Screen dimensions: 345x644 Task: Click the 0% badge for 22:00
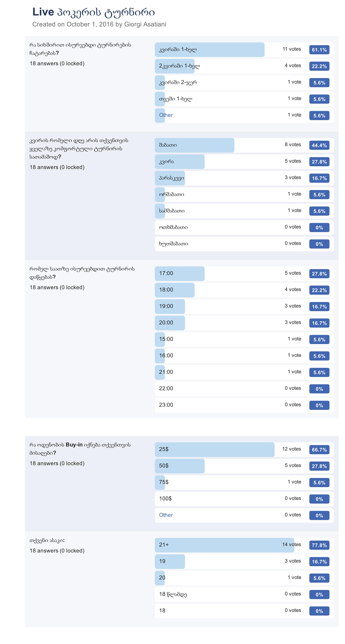click(319, 389)
